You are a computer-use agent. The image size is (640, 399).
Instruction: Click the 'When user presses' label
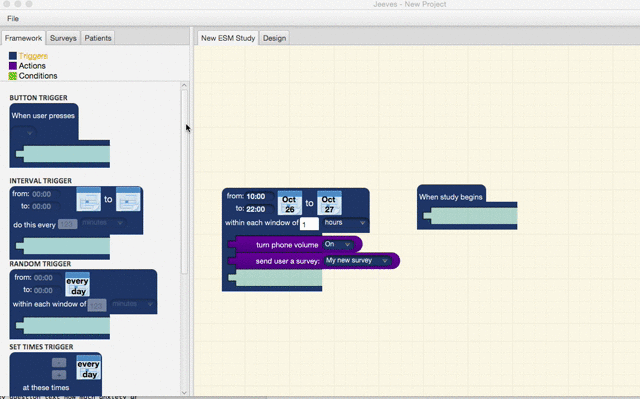(43, 116)
